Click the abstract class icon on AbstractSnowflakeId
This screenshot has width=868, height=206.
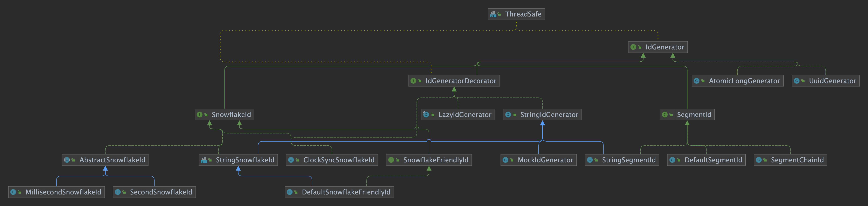pyautogui.click(x=67, y=160)
